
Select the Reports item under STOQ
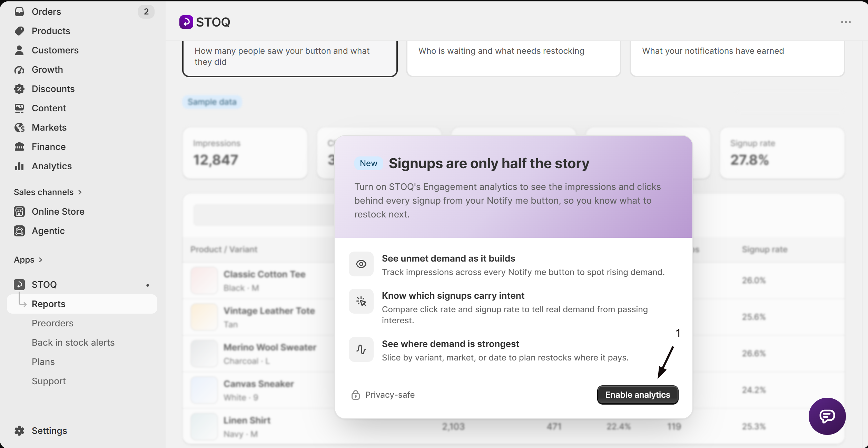[x=82, y=304]
